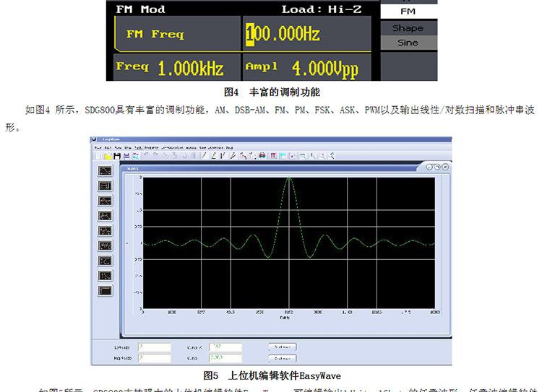Select the bottom waveform icon in left sidebar

(106, 290)
